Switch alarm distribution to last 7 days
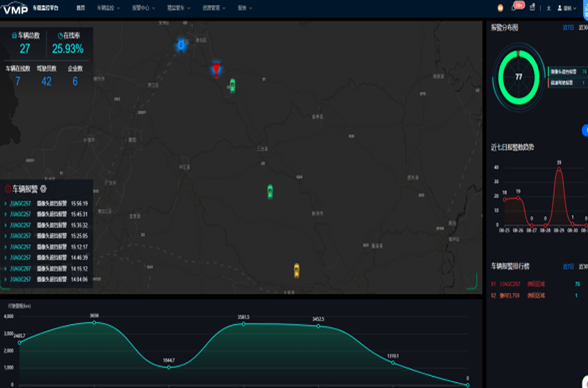 [568, 28]
